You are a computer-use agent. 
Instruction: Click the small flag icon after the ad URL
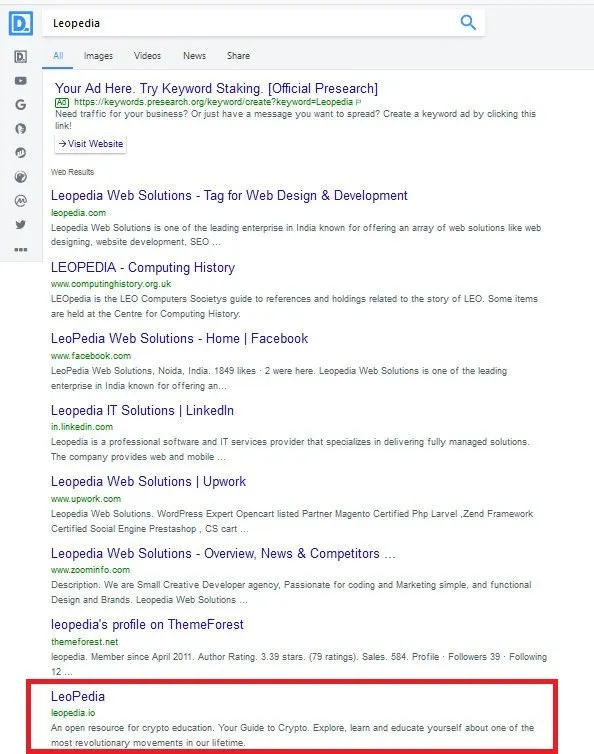pos(358,102)
